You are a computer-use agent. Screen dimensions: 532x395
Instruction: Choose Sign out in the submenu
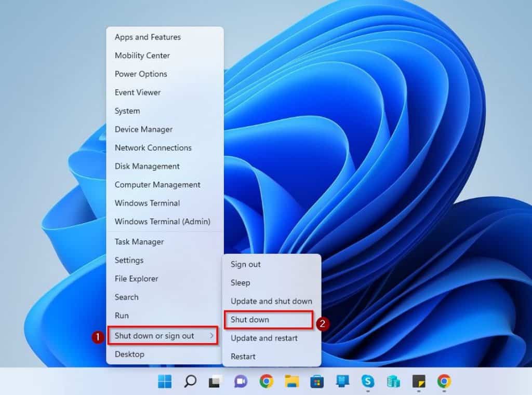point(272,265)
